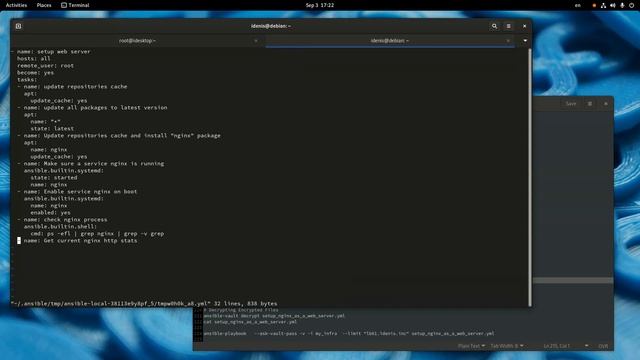Click the microphone icon in top bar
640x360 pixels.
pos(622,5)
